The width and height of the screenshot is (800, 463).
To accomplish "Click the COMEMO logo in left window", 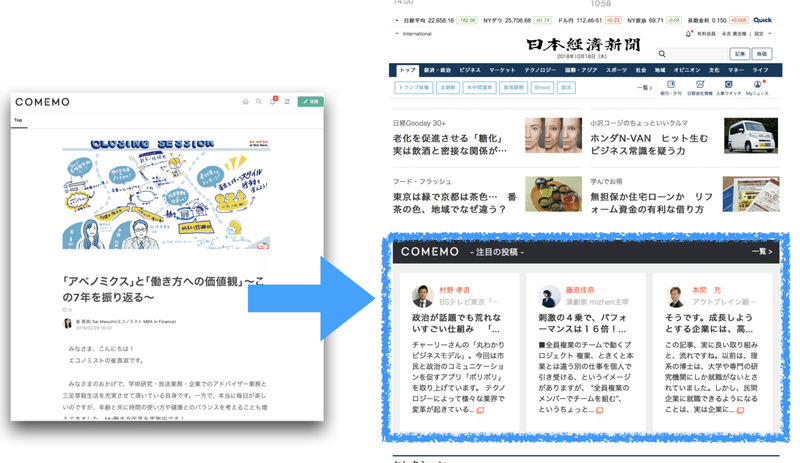I will [42, 102].
